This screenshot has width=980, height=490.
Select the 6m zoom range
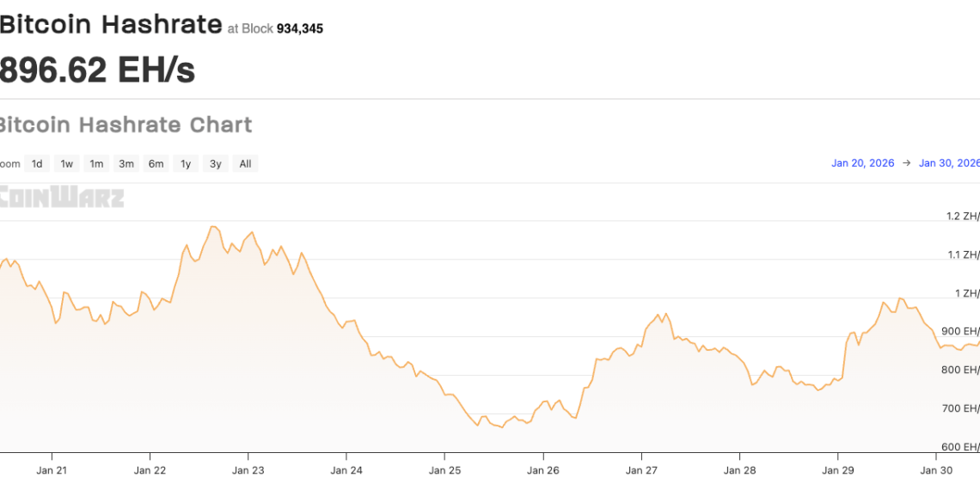(x=156, y=164)
